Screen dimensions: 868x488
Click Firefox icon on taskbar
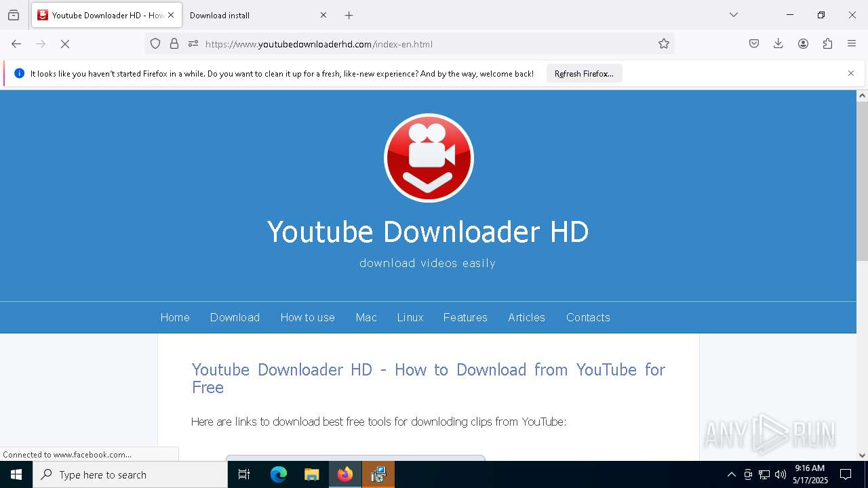tap(345, 474)
